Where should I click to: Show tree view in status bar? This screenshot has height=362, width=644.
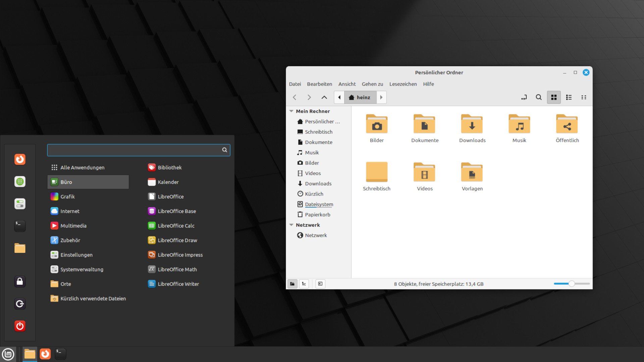tap(304, 284)
